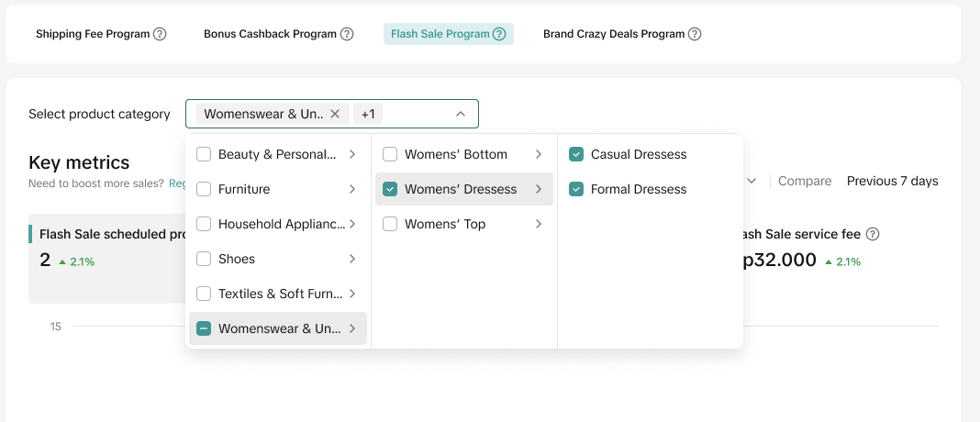
Task: Expand the Womens' Top submenu arrow
Action: [x=539, y=224]
